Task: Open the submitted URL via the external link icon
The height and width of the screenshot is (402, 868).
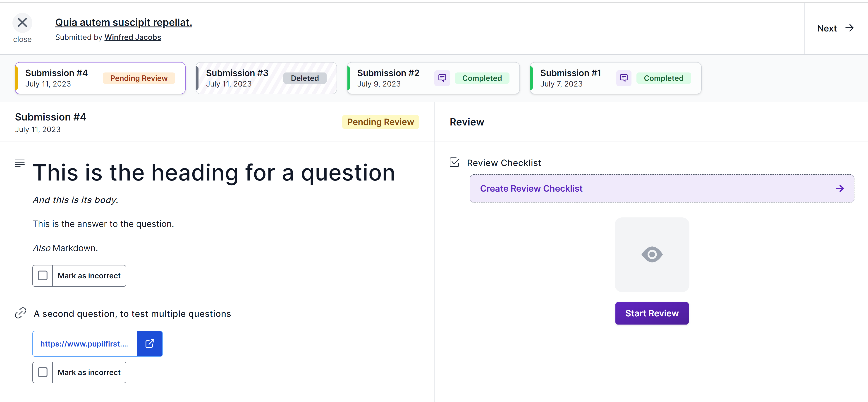Action: (150, 344)
